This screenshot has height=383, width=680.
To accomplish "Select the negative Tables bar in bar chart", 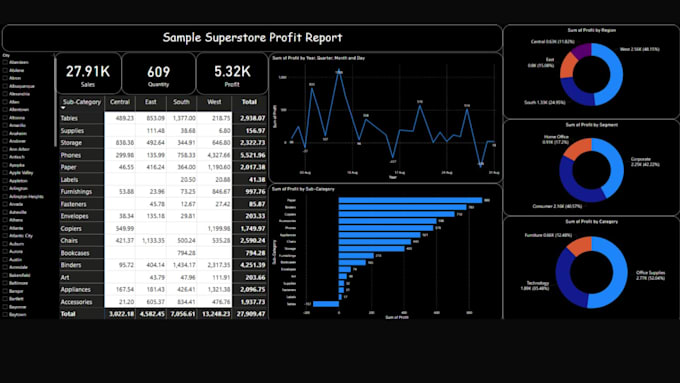I will coord(326,304).
